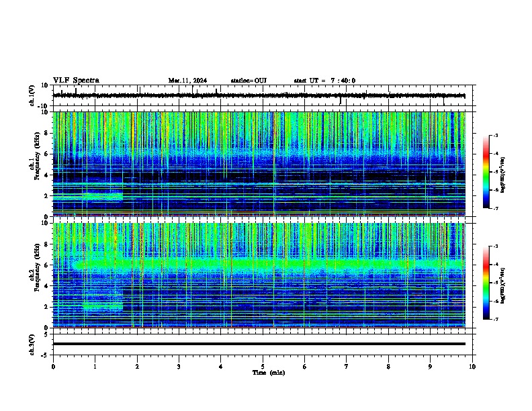Click the time axis tick label "10"
Screen dimensions: 532x411
pos(472,367)
